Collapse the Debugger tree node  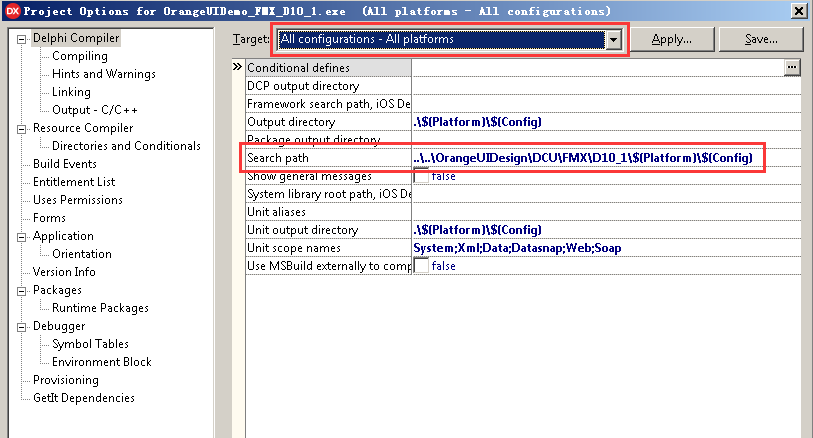22,327
